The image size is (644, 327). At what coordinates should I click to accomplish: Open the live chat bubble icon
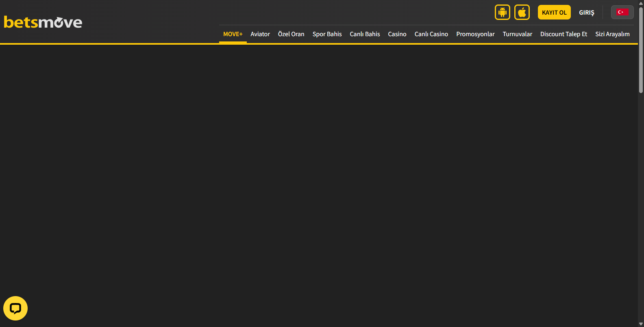(x=15, y=308)
